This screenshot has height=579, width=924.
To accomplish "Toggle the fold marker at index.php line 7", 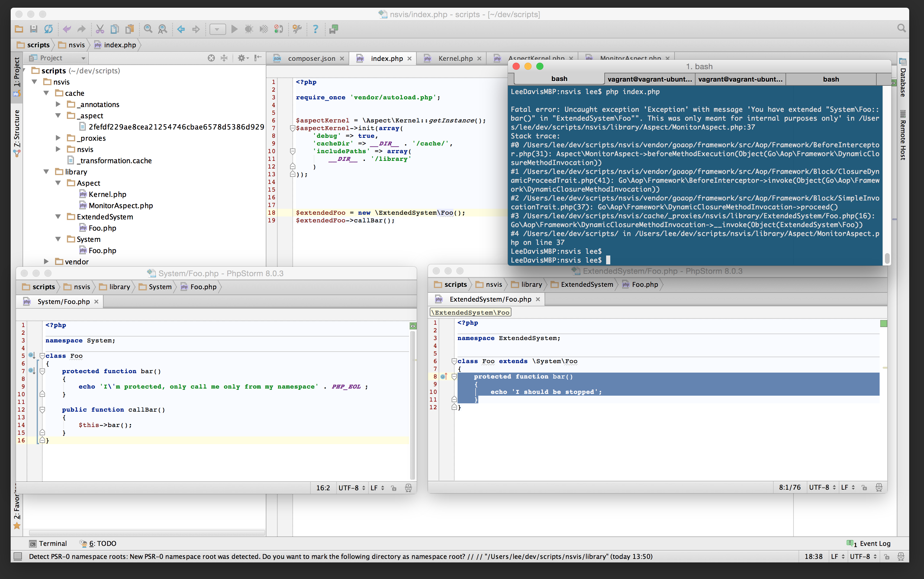I will point(292,128).
